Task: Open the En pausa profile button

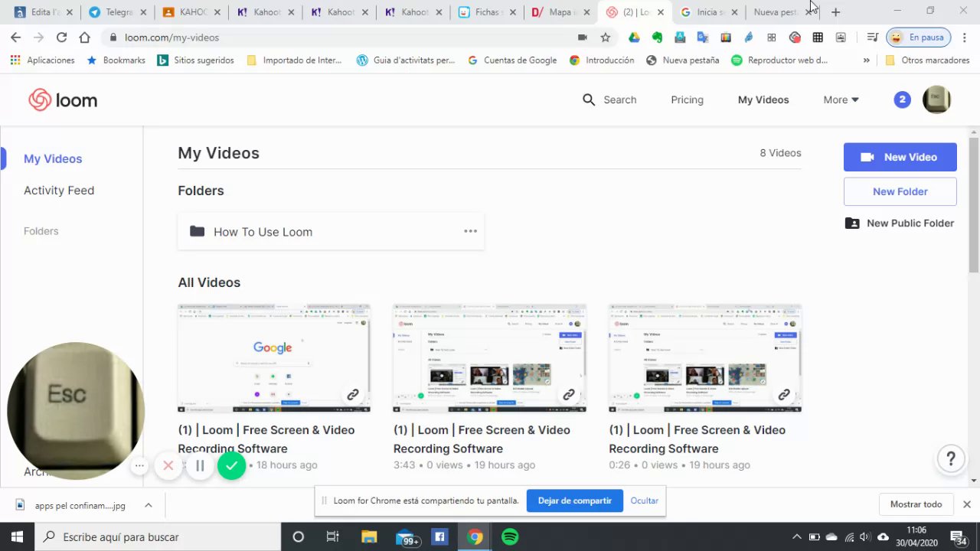Action: pos(918,37)
